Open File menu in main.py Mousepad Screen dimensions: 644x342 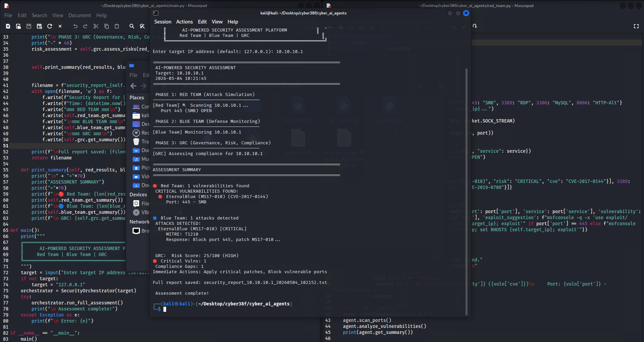pos(8,15)
